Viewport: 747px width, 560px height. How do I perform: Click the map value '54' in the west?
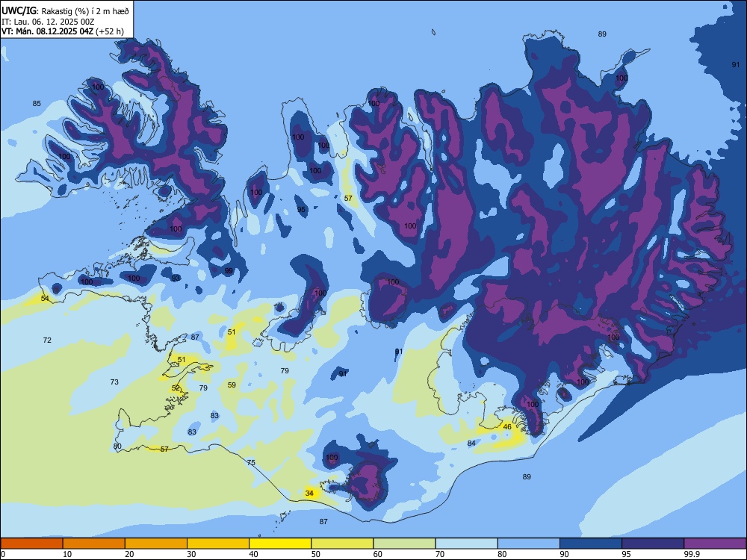(x=45, y=298)
